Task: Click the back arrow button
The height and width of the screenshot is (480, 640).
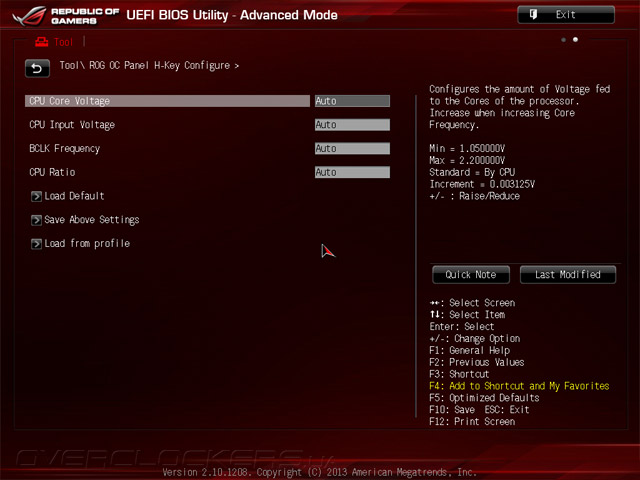Action: tap(37, 69)
